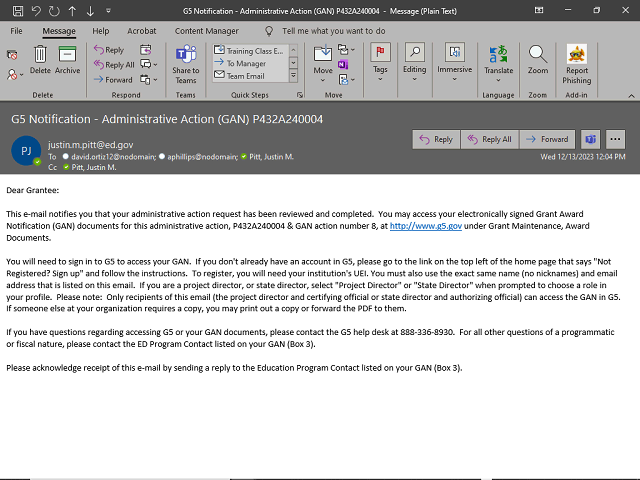Undo the last action in the title bar
This screenshot has height=480, width=640.
36,11
